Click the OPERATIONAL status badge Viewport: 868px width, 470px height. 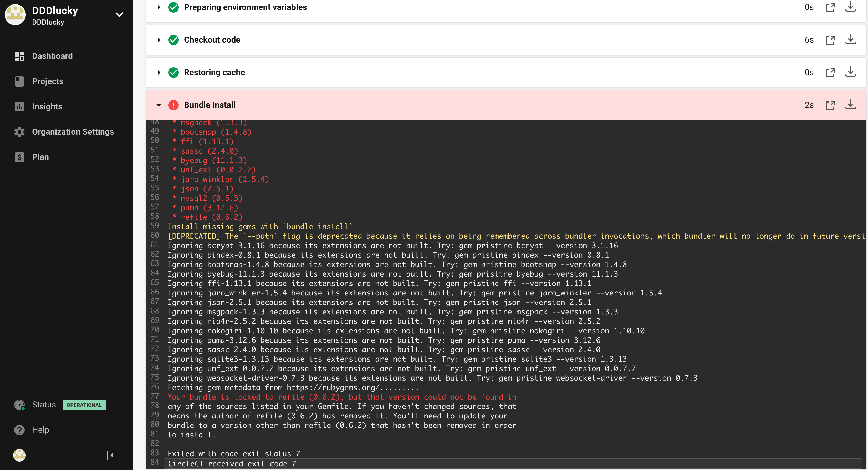pyautogui.click(x=84, y=405)
